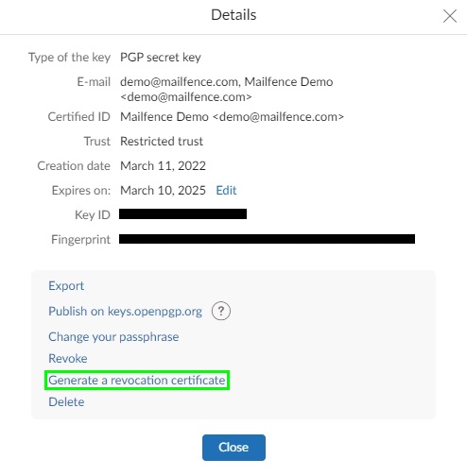Open the help question mark beside keys.openpgp.org
The height and width of the screenshot is (476, 467).
[x=221, y=311]
